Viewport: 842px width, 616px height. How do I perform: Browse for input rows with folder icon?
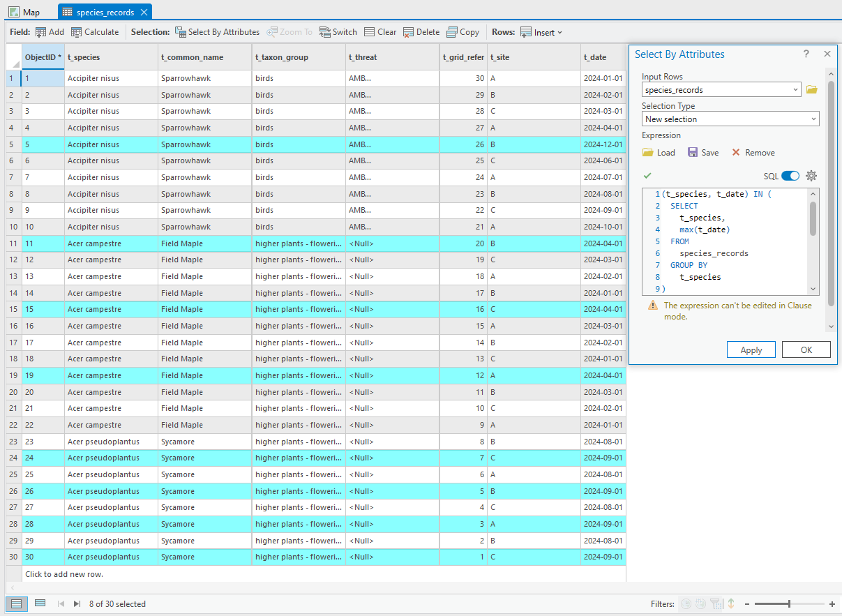pos(811,89)
